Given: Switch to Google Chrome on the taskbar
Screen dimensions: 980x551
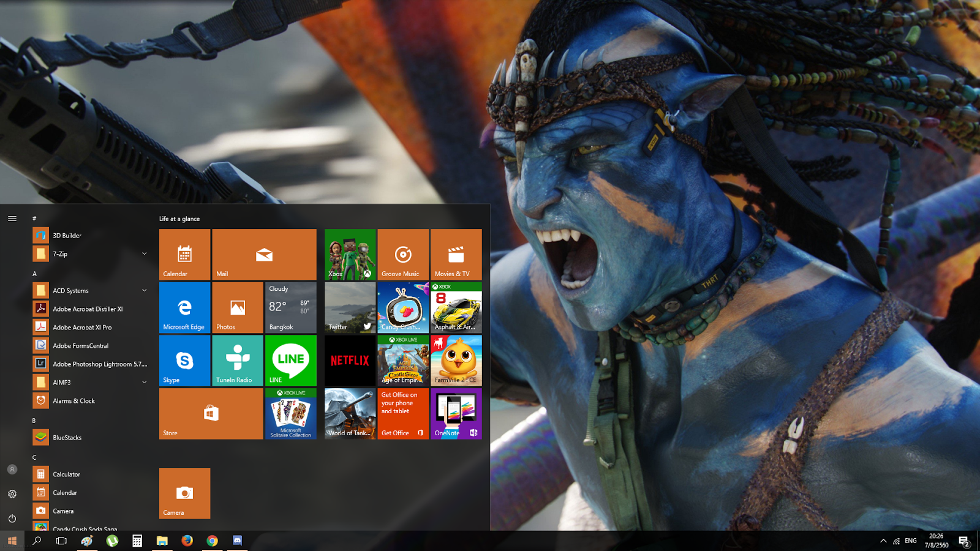Looking at the screenshot, I should coord(212,541).
